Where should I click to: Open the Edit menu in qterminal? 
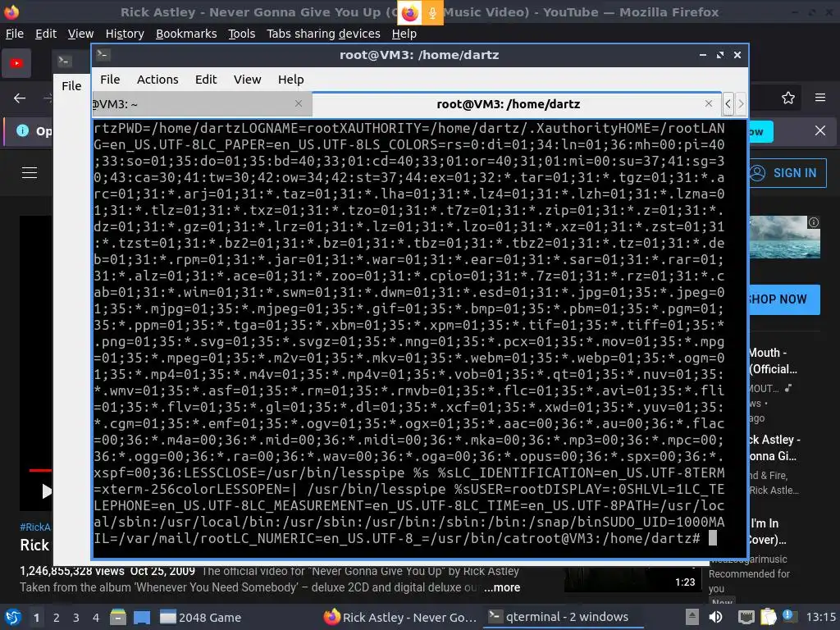206,80
